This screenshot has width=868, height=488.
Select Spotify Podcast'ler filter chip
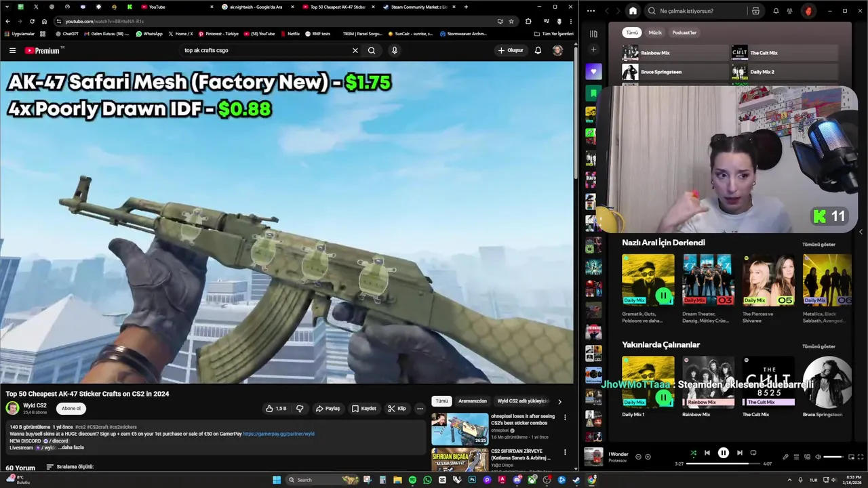coord(684,33)
